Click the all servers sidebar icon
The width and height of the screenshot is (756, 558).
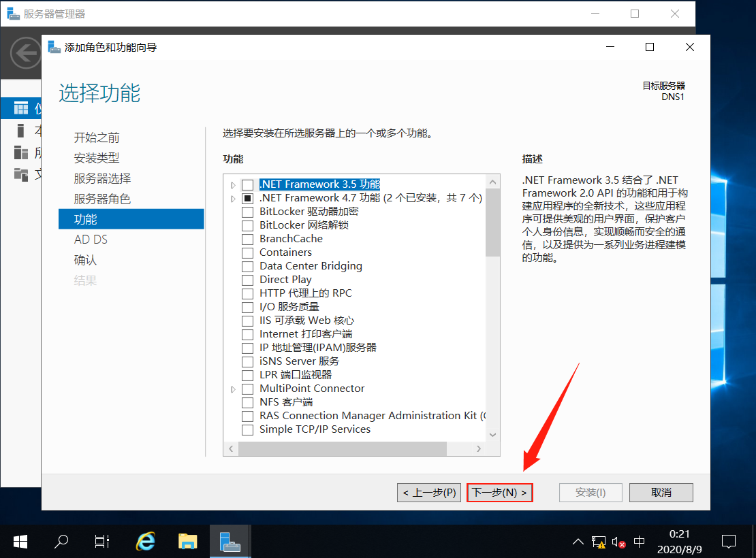(20, 152)
